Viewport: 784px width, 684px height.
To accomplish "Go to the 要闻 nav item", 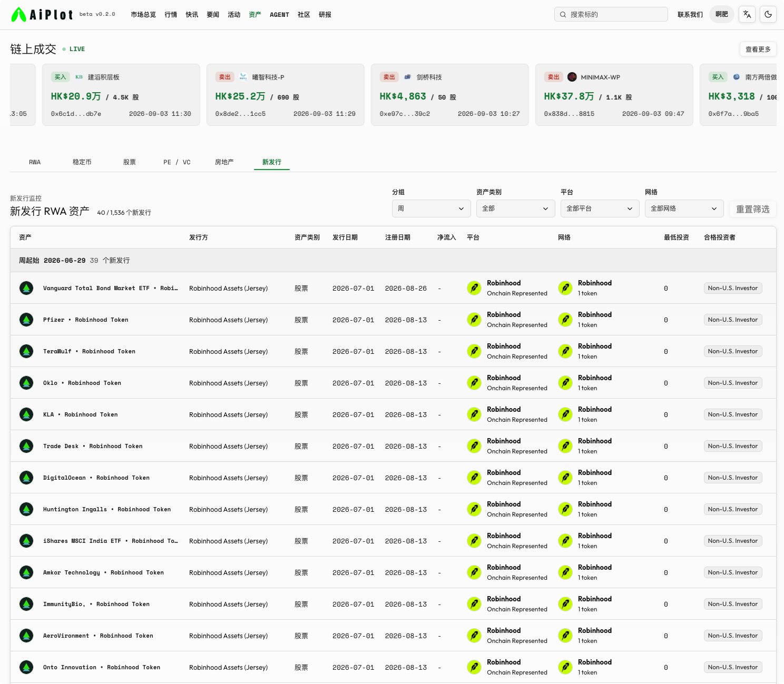I will tap(213, 15).
